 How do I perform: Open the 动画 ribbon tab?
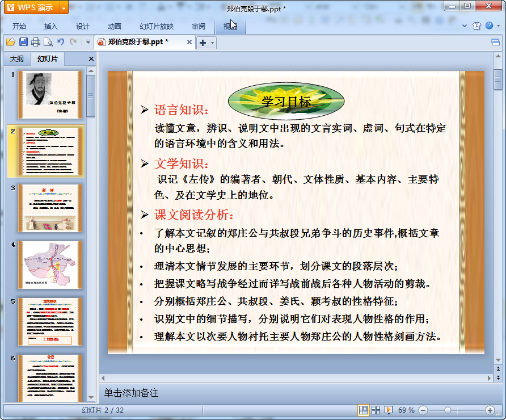pyautogui.click(x=115, y=27)
